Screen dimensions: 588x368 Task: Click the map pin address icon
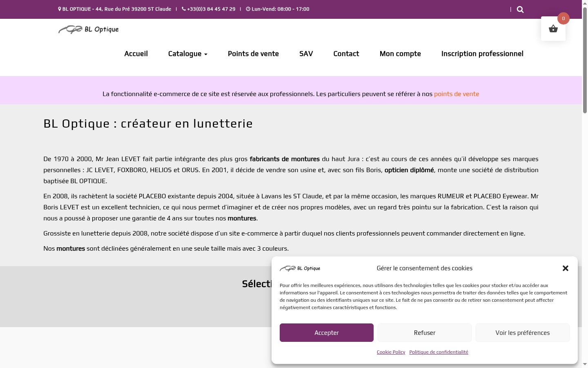[x=60, y=9]
